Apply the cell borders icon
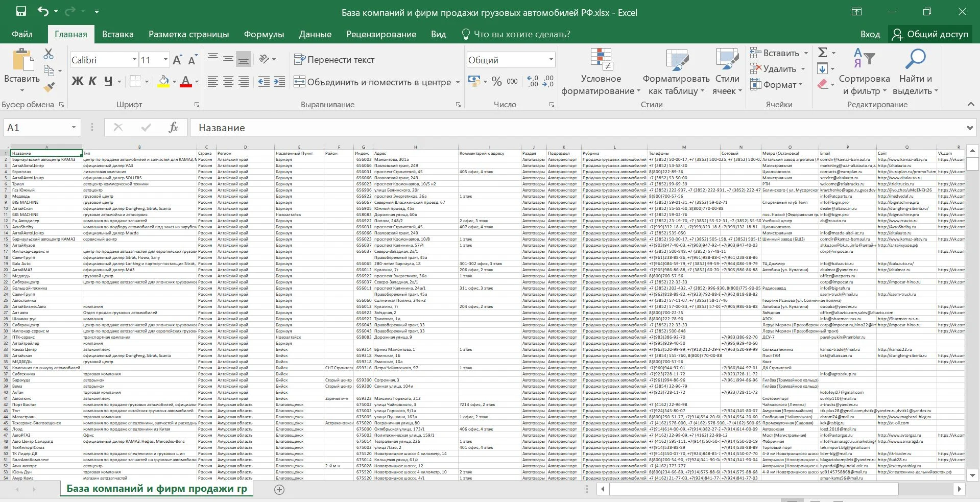This screenshot has width=980, height=502. 135,81
